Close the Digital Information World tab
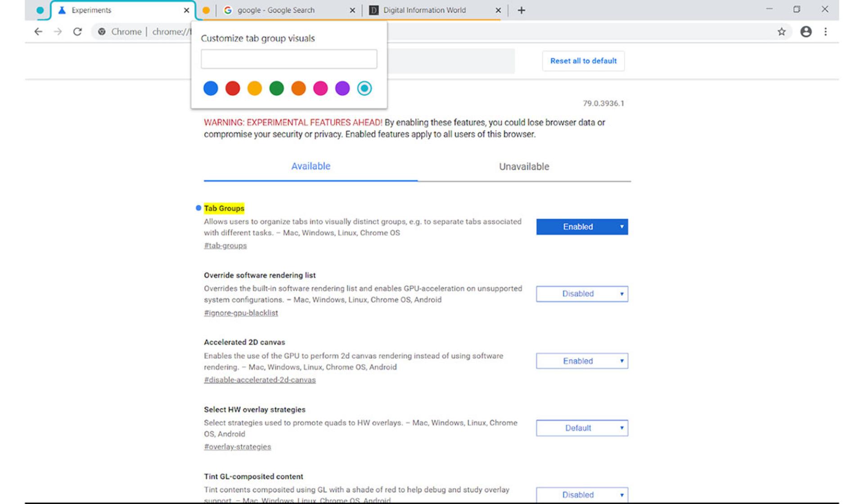 [498, 10]
